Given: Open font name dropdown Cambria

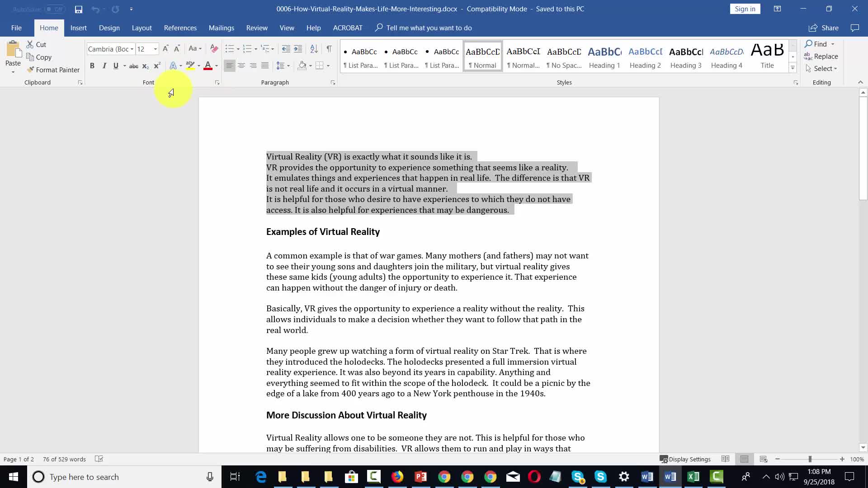Looking at the screenshot, I should click(x=132, y=49).
